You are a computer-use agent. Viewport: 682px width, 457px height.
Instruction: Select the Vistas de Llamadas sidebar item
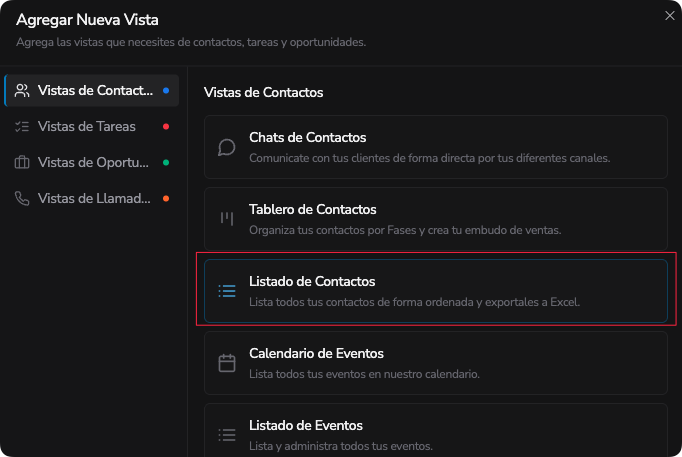pyautogui.click(x=92, y=199)
